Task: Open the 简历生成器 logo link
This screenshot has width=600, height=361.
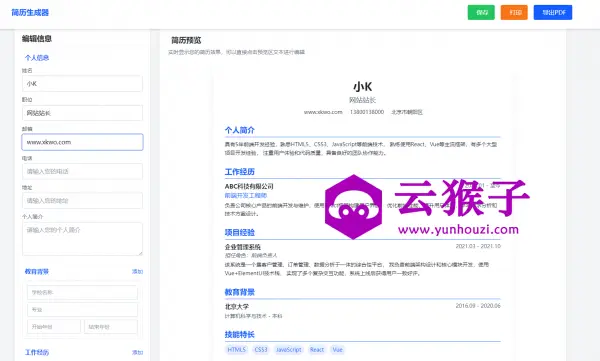Action: click(x=30, y=13)
